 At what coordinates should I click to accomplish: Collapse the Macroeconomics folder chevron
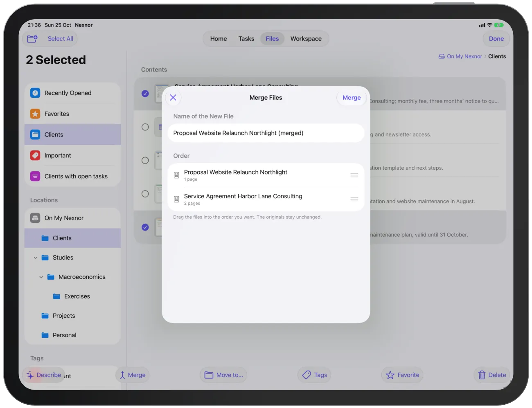pos(41,277)
